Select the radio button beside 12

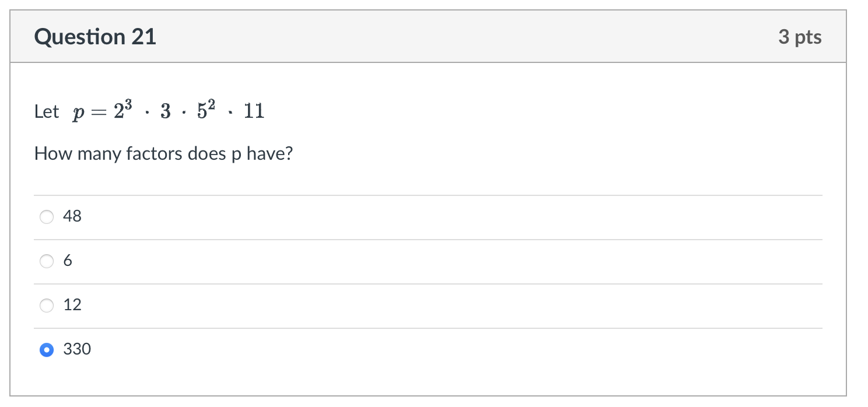47,305
